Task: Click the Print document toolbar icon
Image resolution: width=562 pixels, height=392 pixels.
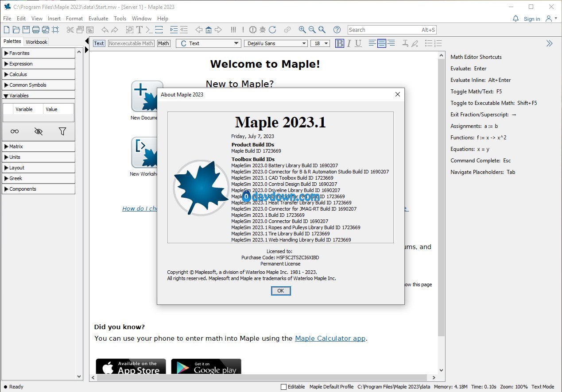Action: (x=35, y=30)
